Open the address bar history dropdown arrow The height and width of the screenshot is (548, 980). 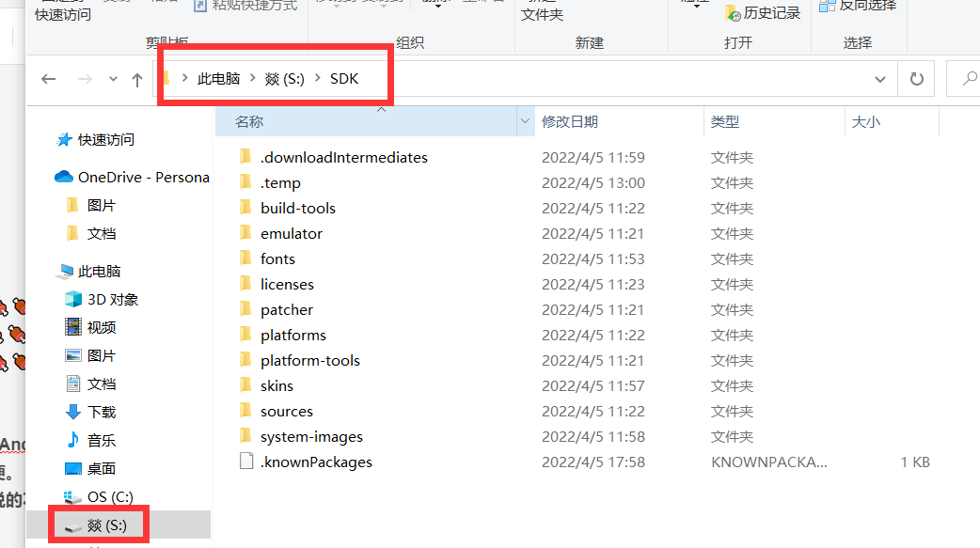coord(879,79)
